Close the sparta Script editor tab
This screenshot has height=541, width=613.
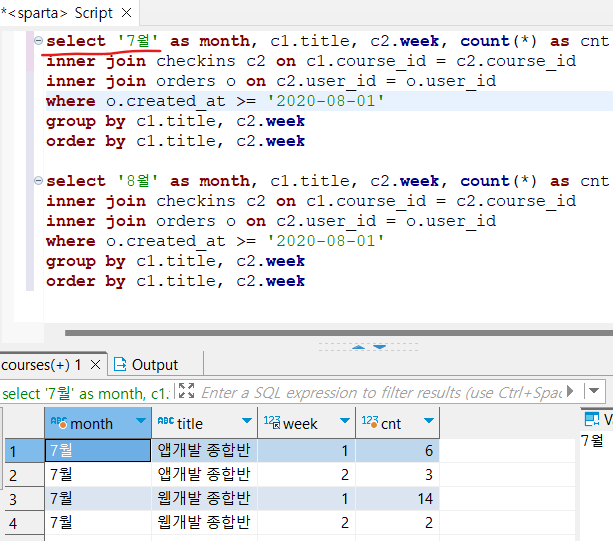point(126,13)
